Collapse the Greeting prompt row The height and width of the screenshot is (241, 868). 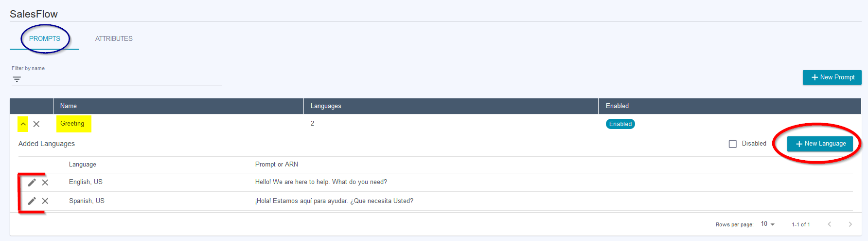pos(23,124)
